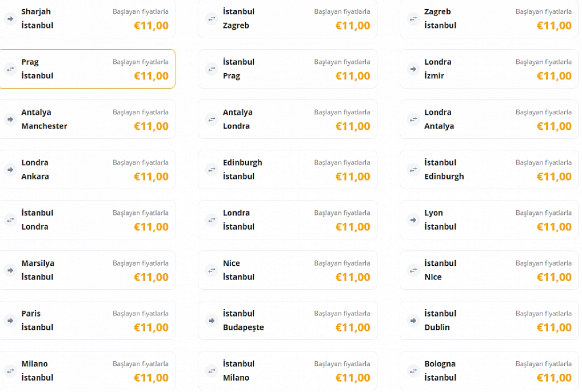582x392 pixels.
Task: Select the İstanbul to Milano flight card
Action: pyautogui.click(x=287, y=371)
